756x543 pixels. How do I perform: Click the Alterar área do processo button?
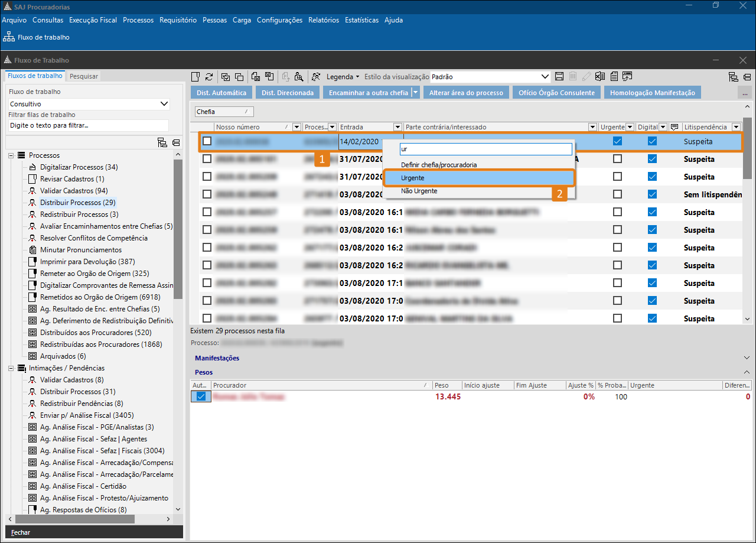pyautogui.click(x=466, y=93)
